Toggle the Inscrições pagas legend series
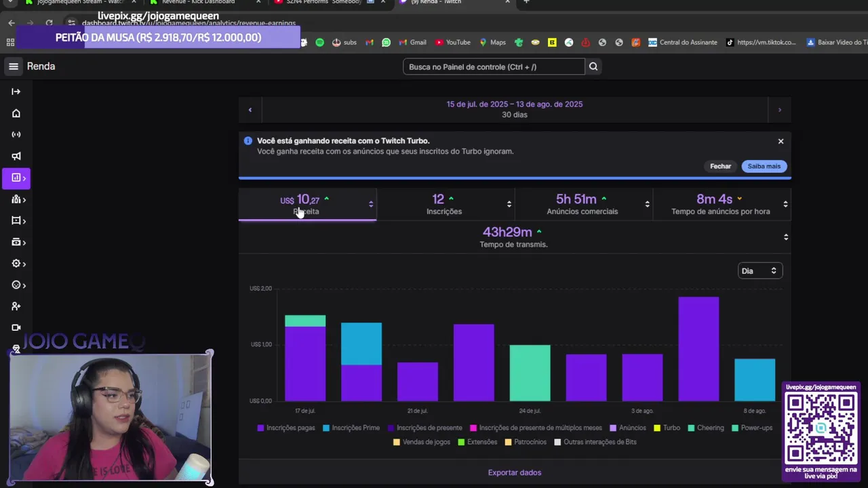 286,428
